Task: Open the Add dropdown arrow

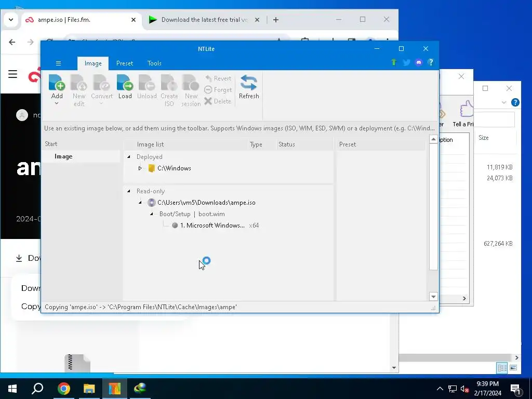Action: pos(57,103)
